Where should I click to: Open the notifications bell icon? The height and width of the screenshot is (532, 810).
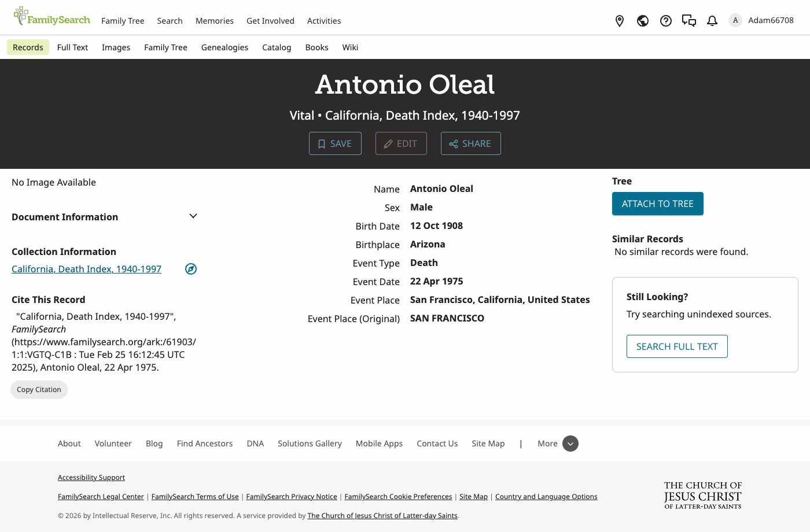click(712, 21)
